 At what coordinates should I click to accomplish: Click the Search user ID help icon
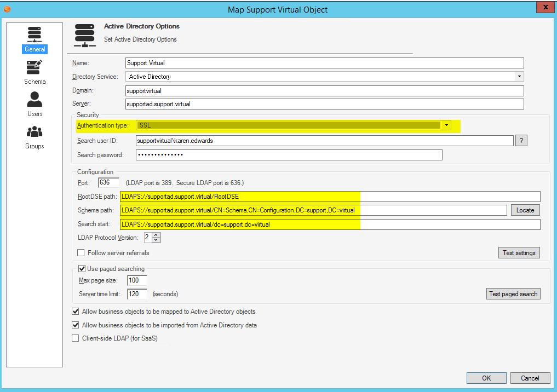pyautogui.click(x=521, y=141)
